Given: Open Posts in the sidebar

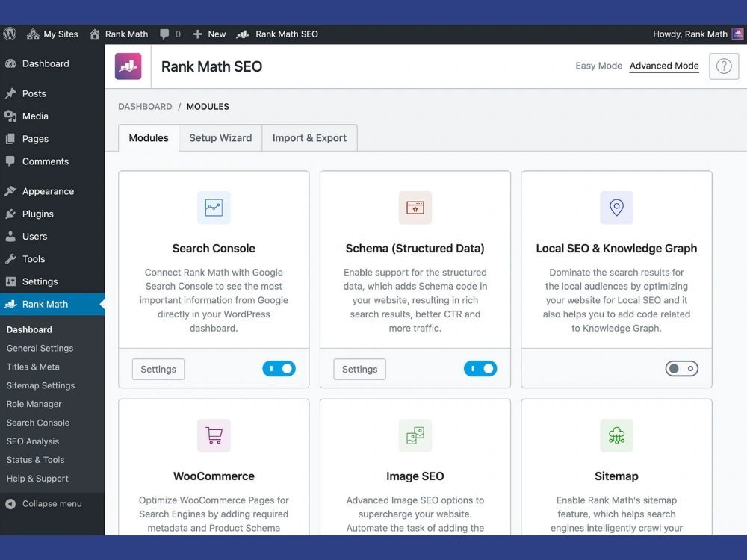Looking at the screenshot, I should [x=52, y=93].
